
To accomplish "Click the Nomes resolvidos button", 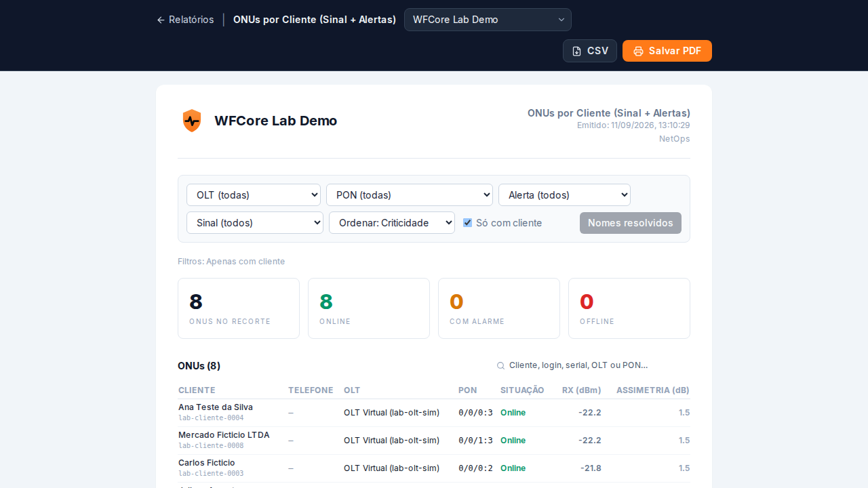I will pos(631,223).
